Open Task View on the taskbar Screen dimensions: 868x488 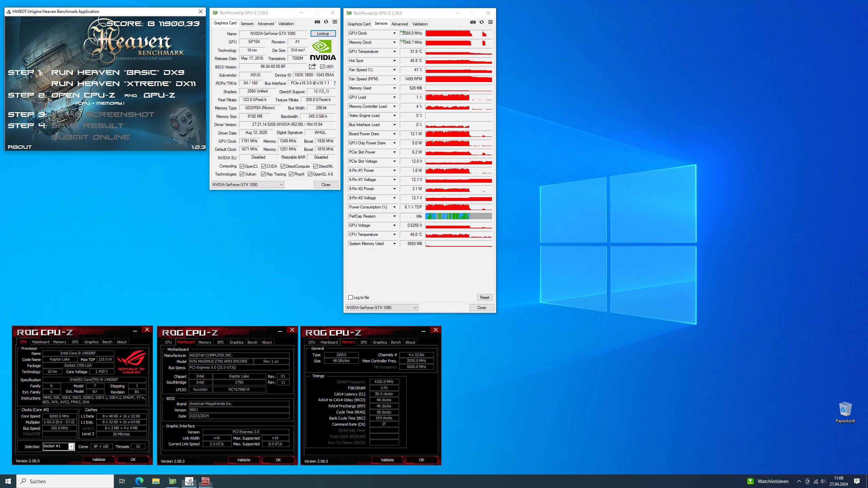[x=122, y=481]
